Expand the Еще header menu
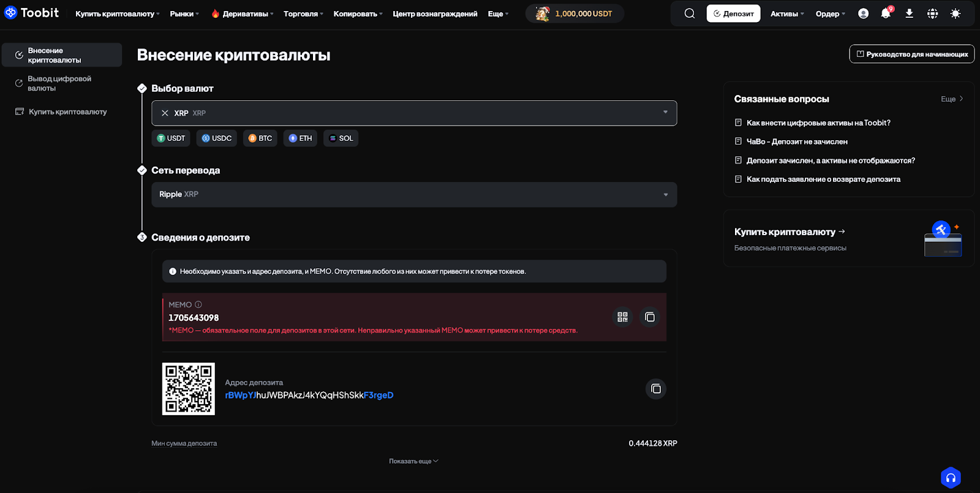980x493 pixels. [x=498, y=13]
